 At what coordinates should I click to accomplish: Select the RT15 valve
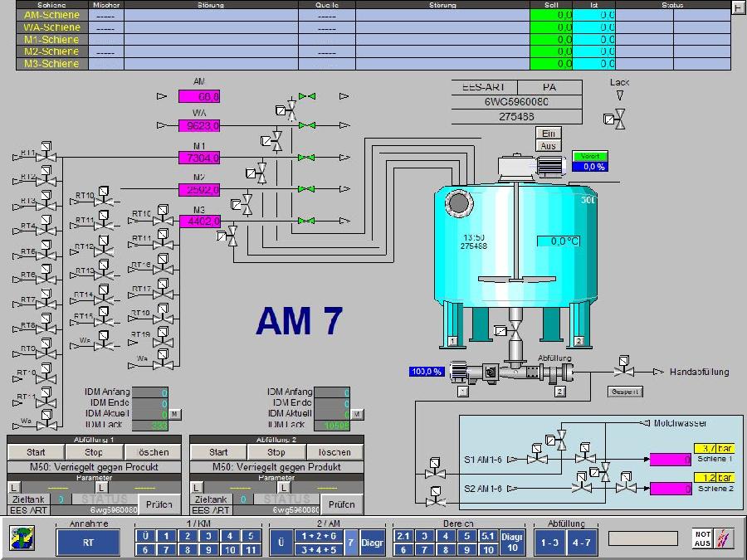(x=104, y=317)
